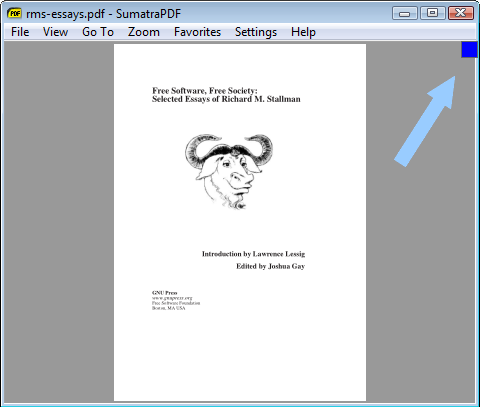Open the Favorites menu
Screen dimensions: 480x407
(197, 32)
